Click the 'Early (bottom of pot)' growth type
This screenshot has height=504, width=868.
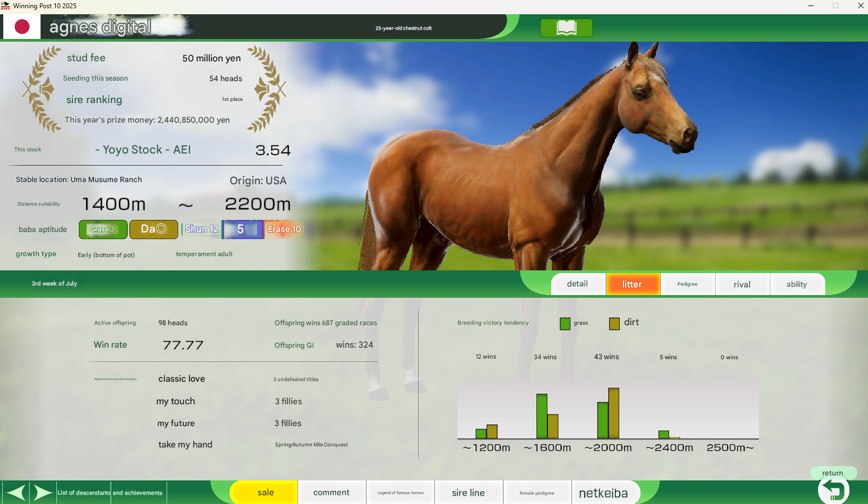[106, 255]
